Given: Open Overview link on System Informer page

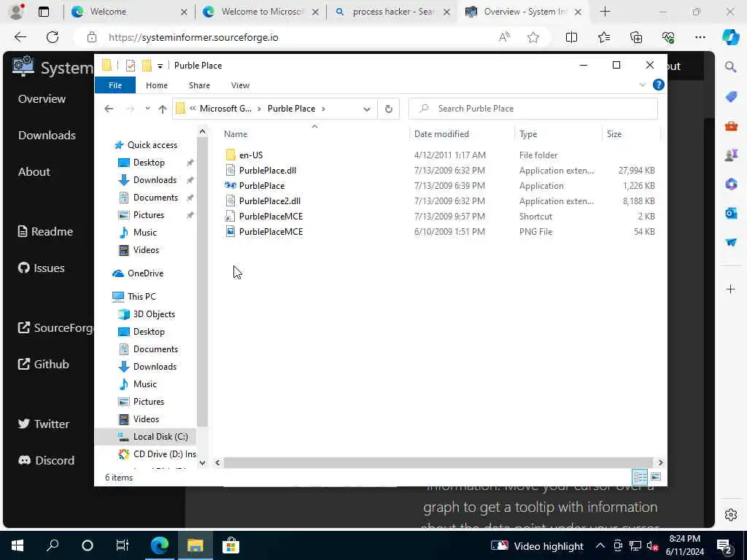Looking at the screenshot, I should tap(42, 99).
